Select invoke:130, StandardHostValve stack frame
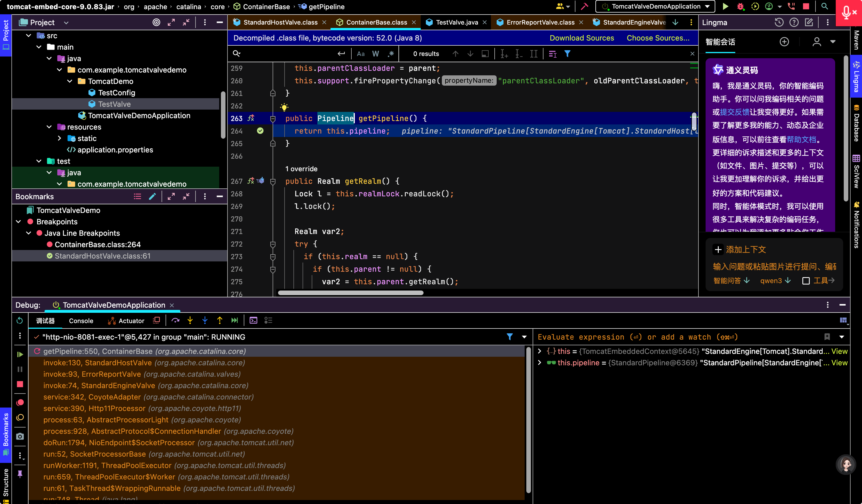862x504 pixels. [x=276, y=362]
